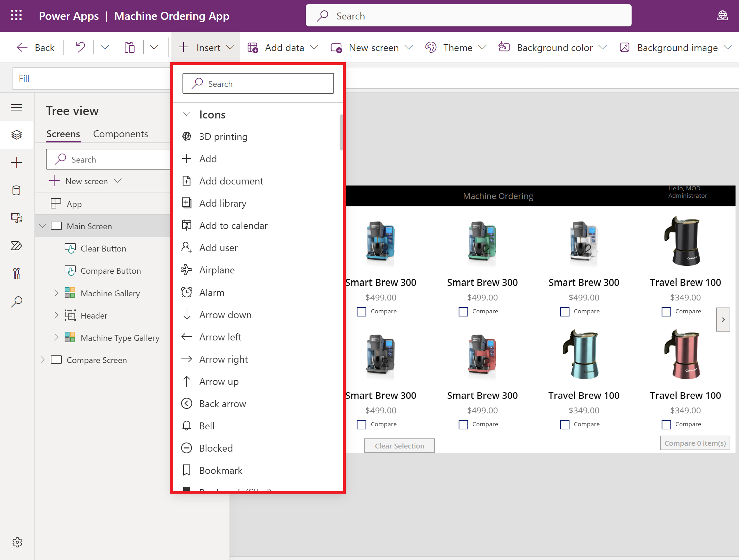Screen dimensions: 739x560
Task: Collapse the Main Screen tree node
Action: coord(43,226)
